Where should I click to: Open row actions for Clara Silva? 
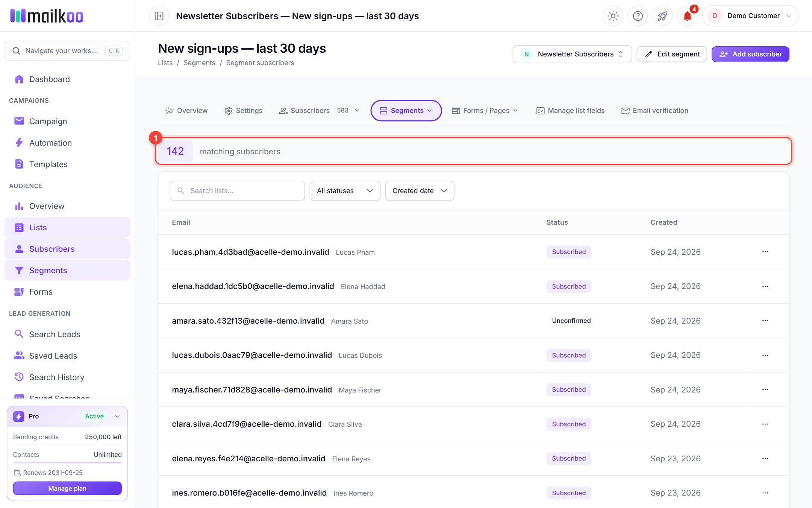pos(765,424)
